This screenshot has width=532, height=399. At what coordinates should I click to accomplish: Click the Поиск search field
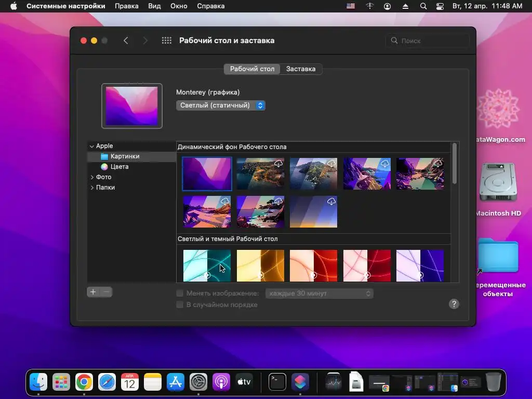click(x=428, y=41)
